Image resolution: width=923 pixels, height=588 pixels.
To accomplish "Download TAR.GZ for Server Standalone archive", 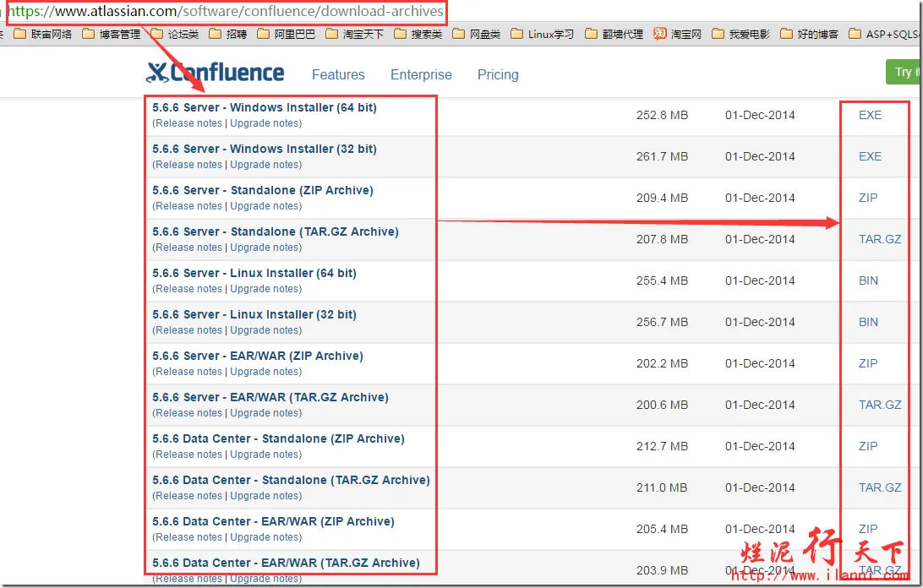I will (x=880, y=239).
